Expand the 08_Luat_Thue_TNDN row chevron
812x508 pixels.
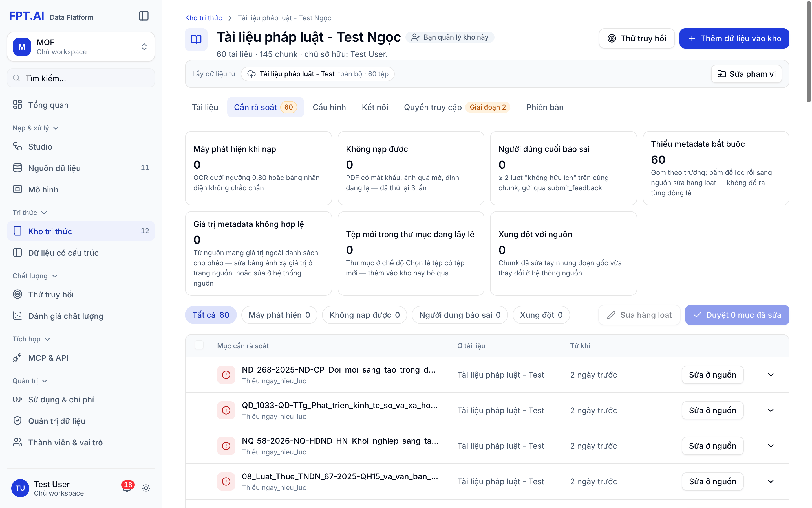point(771,481)
